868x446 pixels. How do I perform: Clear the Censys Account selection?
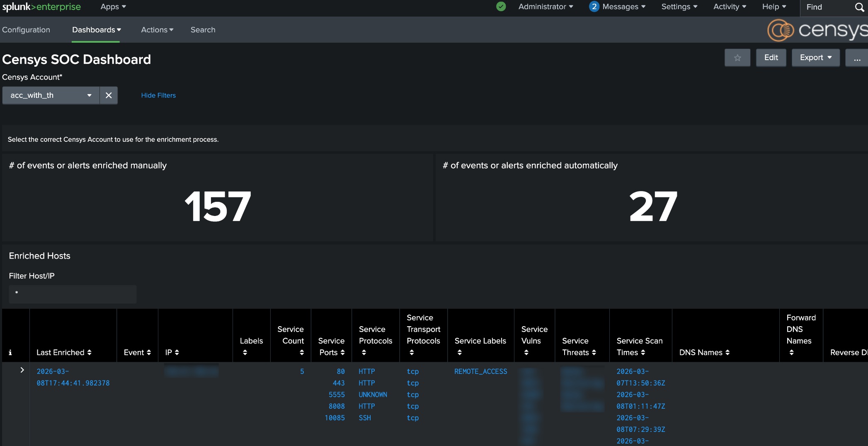[x=109, y=95]
